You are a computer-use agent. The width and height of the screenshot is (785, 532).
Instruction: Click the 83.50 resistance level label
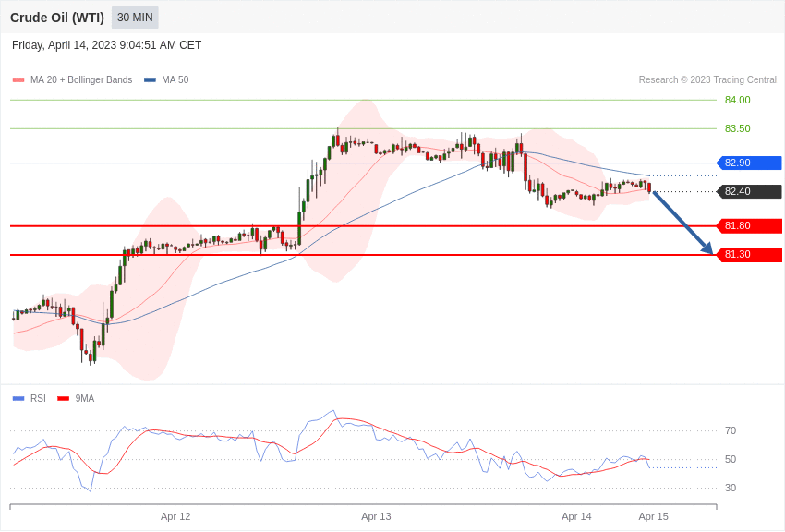point(738,128)
